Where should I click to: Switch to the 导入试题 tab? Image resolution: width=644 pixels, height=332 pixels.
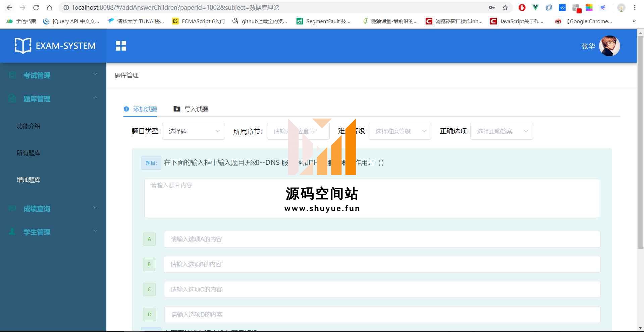point(191,109)
